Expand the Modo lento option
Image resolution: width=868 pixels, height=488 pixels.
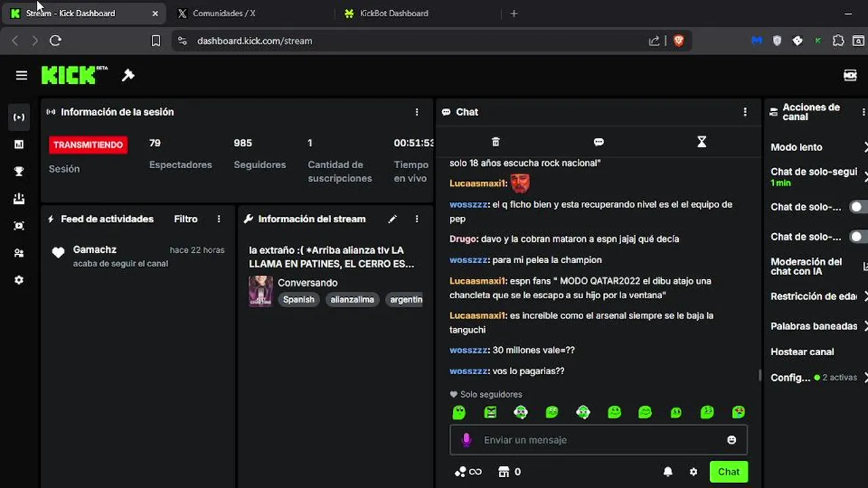819,147
